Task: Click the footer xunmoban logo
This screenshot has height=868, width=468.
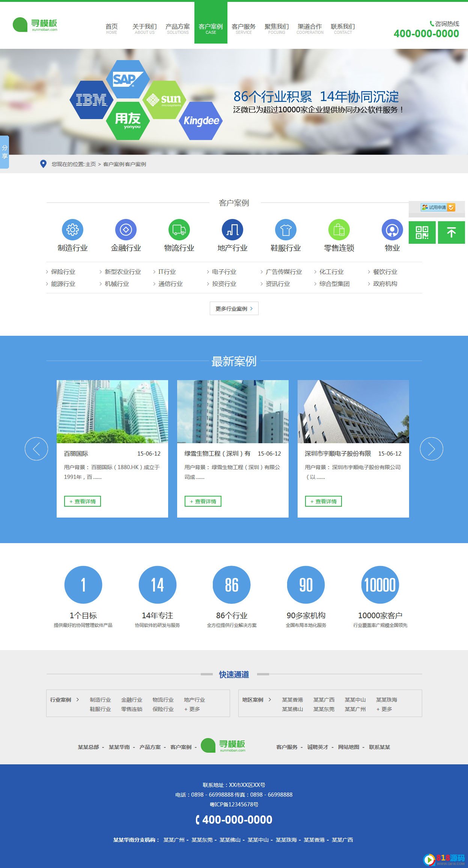Action: pos(223,745)
